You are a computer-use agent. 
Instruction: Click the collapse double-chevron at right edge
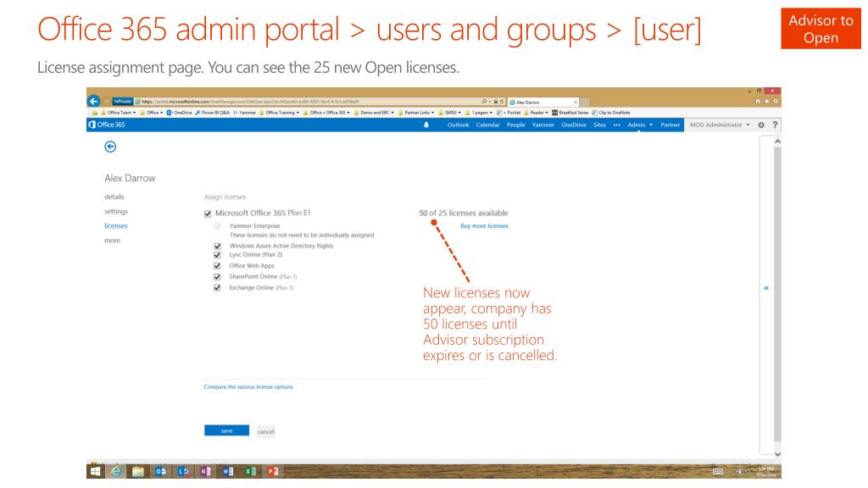coord(766,288)
